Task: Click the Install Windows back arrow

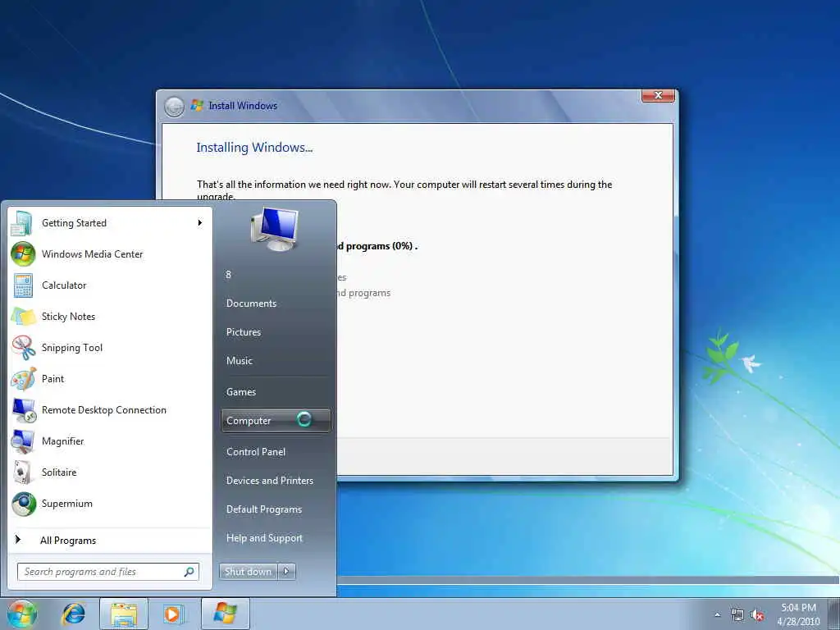Action: [x=174, y=107]
